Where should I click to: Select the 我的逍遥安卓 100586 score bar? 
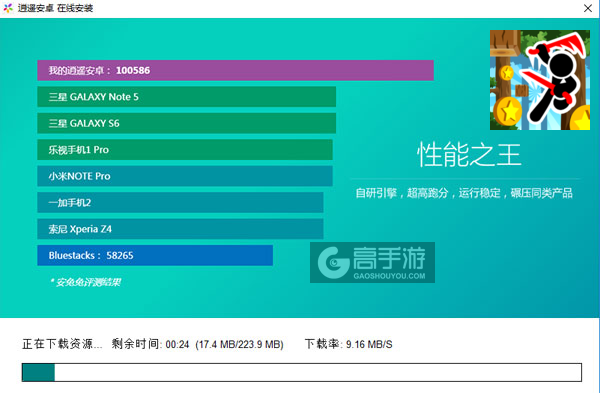(235, 70)
